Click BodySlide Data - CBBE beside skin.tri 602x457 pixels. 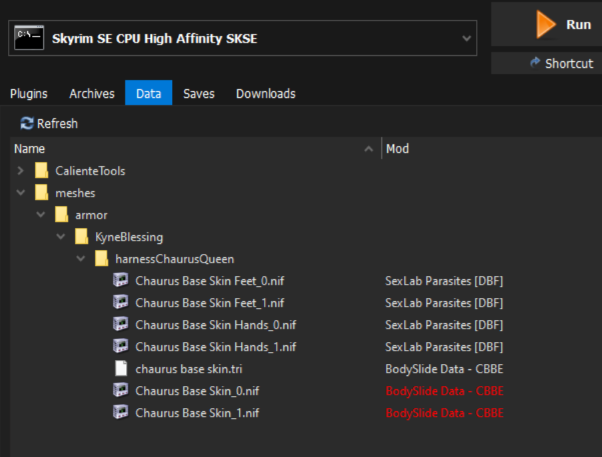point(444,369)
